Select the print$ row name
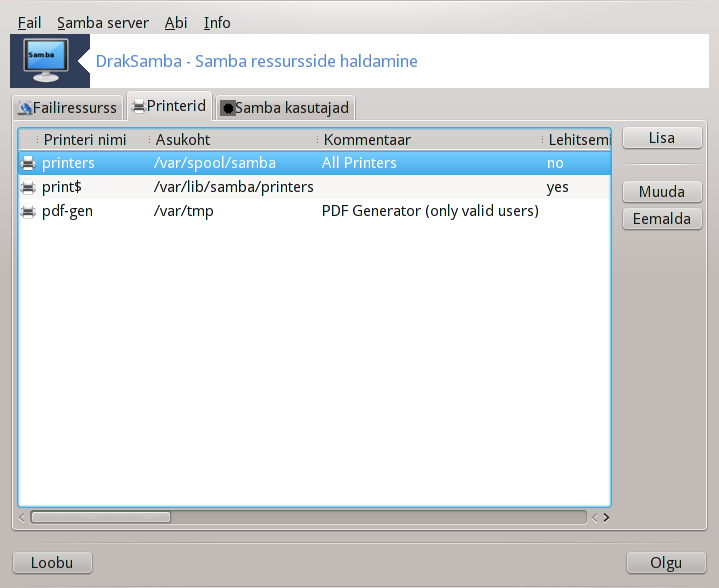This screenshot has height=588, width=719. pyautogui.click(x=61, y=187)
